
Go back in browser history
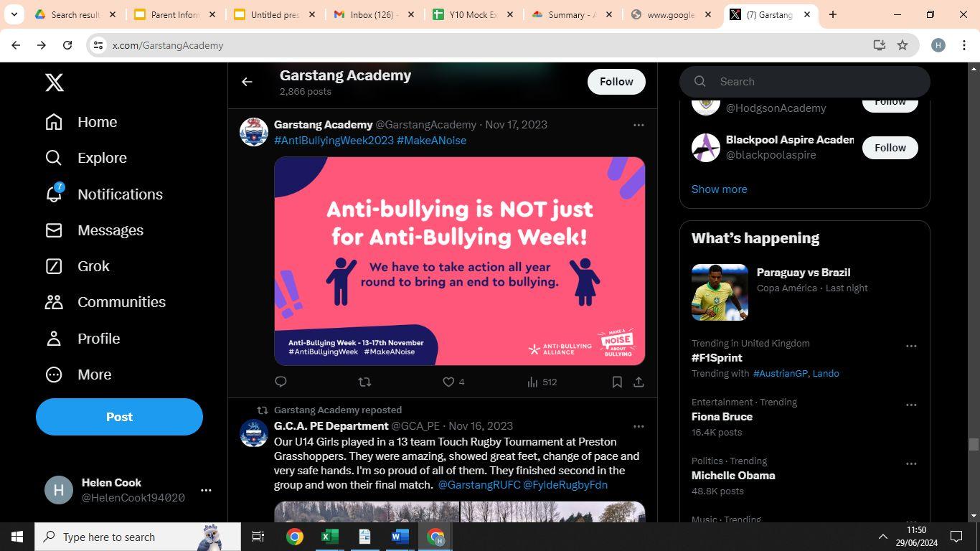pyautogui.click(x=16, y=45)
